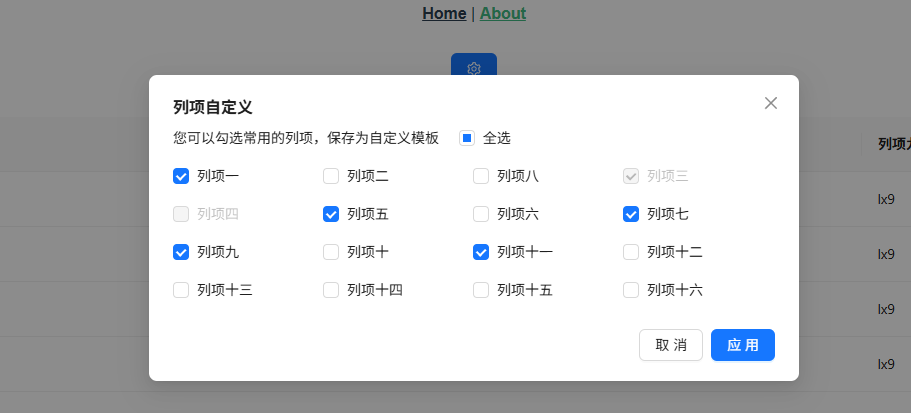
Task: Click the 您可以勾选常用的列项 description text
Action: [306, 138]
